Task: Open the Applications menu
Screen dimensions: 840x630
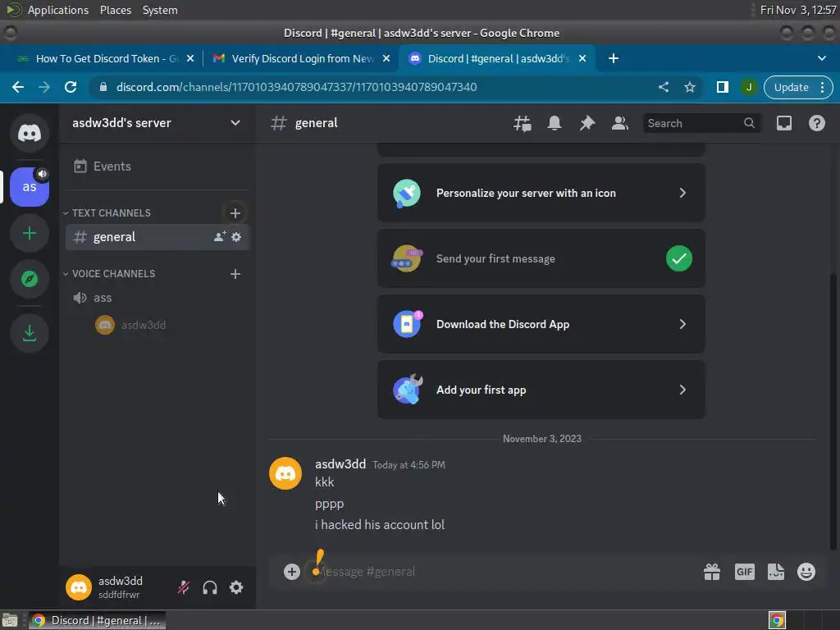Action: tap(58, 10)
